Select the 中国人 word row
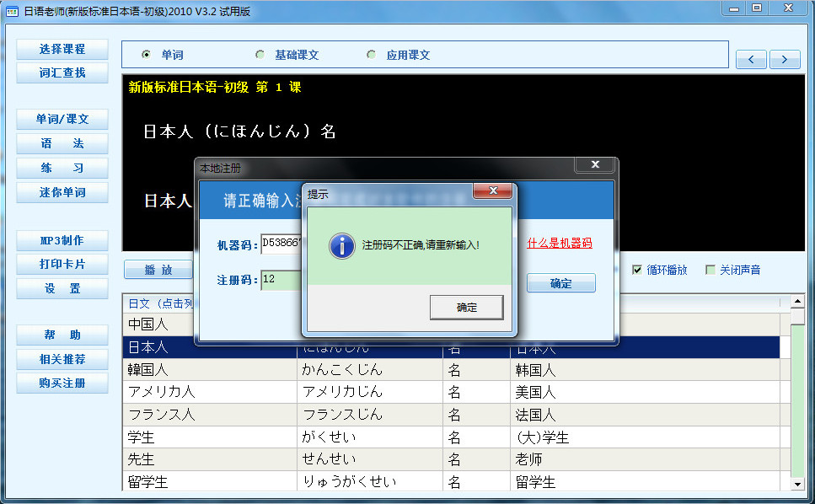 tap(158, 324)
